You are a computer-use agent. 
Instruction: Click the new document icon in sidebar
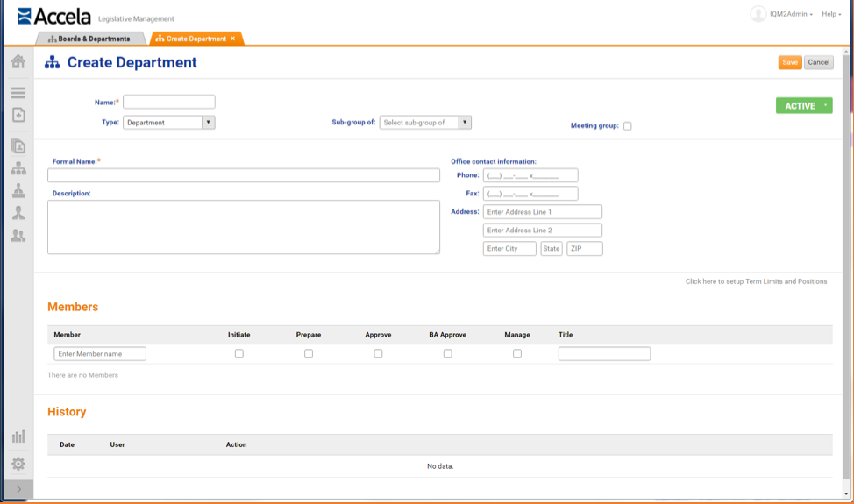(x=18, y=115)
